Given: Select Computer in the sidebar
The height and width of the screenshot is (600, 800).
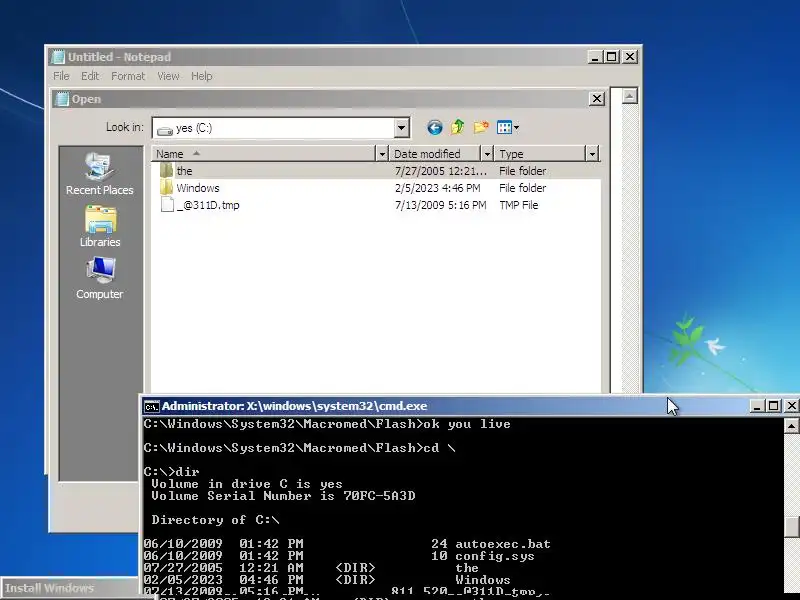Looking at the screenshot, I should pos(99,278).
